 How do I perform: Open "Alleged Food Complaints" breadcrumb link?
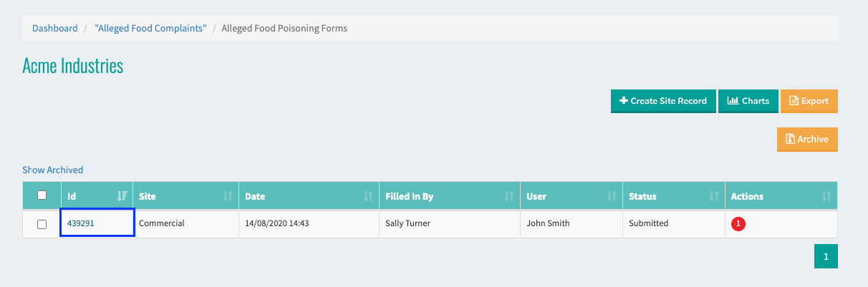coord(150,29)
